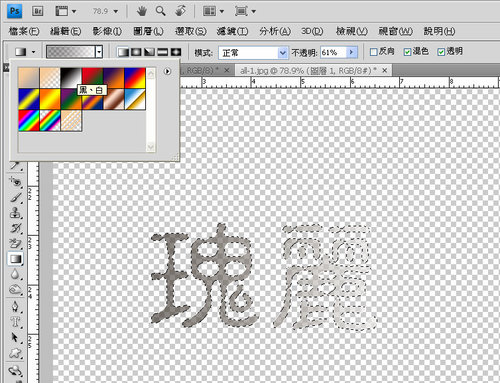Viewport: 500px width, 383px height.
Task: Select the Foreground to Transparent gradient swatch
Action: tap(50, 78)
